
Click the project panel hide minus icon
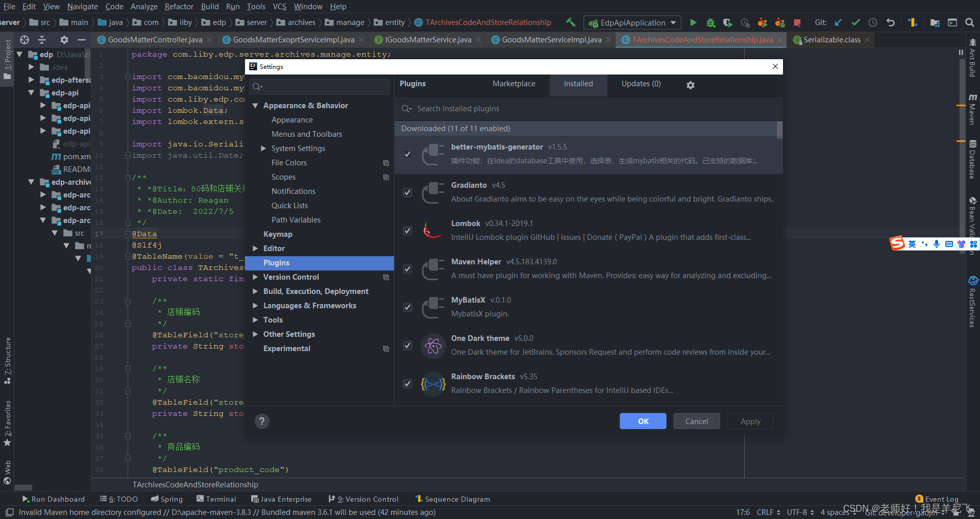click(x=81, y=39)
